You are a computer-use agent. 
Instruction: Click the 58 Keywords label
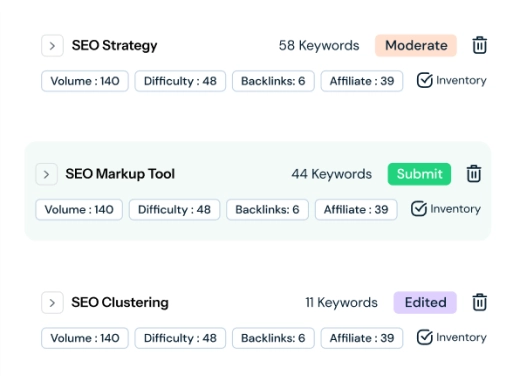[319, 45]
